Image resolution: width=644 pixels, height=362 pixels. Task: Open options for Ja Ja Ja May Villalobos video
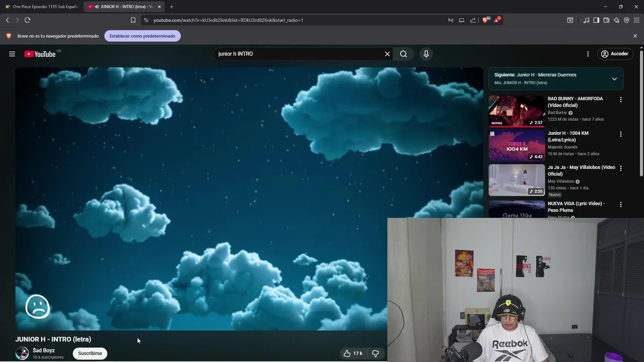pyautogui.click(x=620, y=168)
